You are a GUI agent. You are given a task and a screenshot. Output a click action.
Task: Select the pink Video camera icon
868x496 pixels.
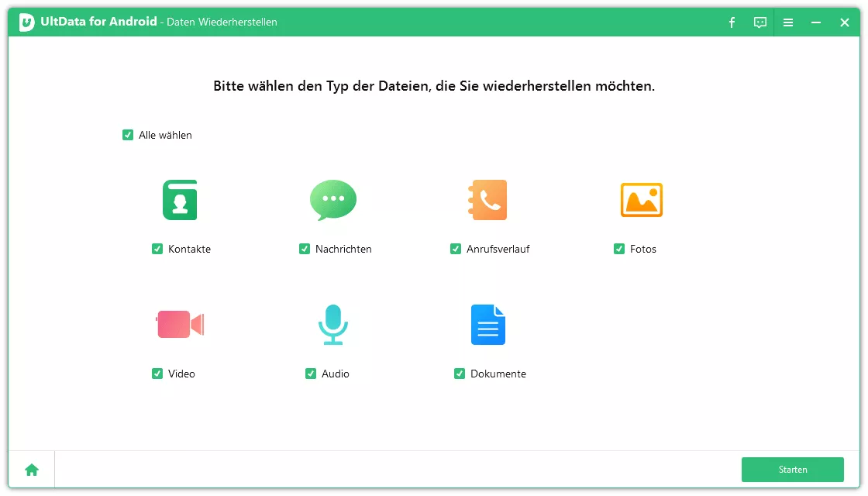tap(179, 324)
